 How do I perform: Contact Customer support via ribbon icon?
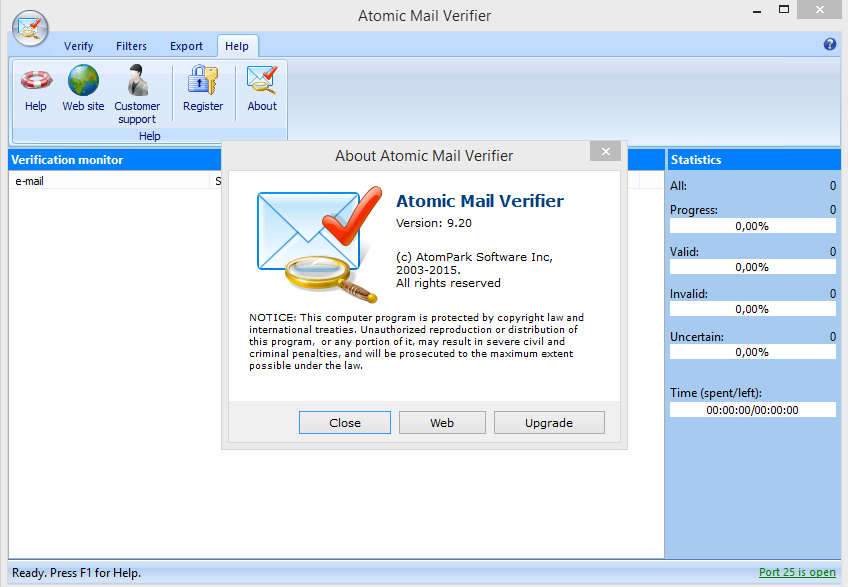137,95
